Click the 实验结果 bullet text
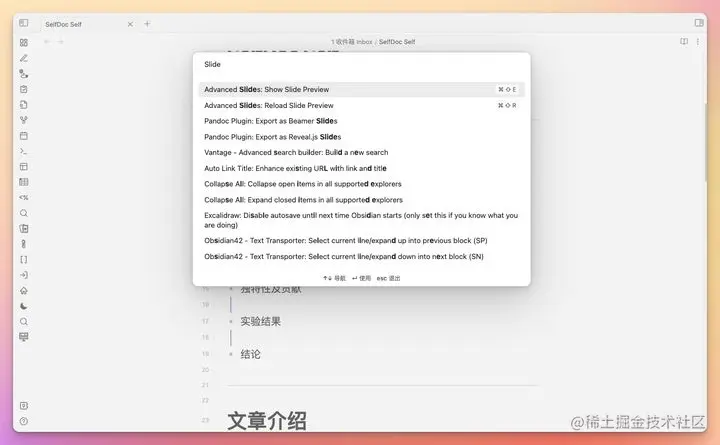 click(x=260, y=321)
